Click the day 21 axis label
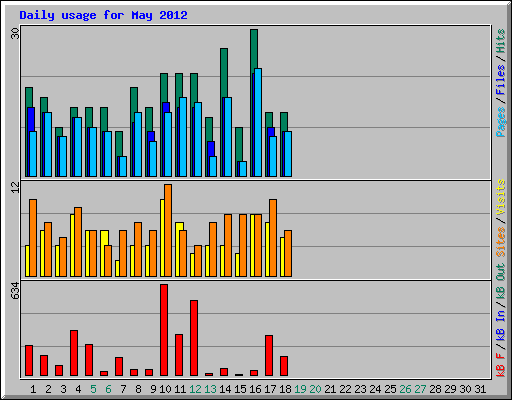 pos(330,389)
